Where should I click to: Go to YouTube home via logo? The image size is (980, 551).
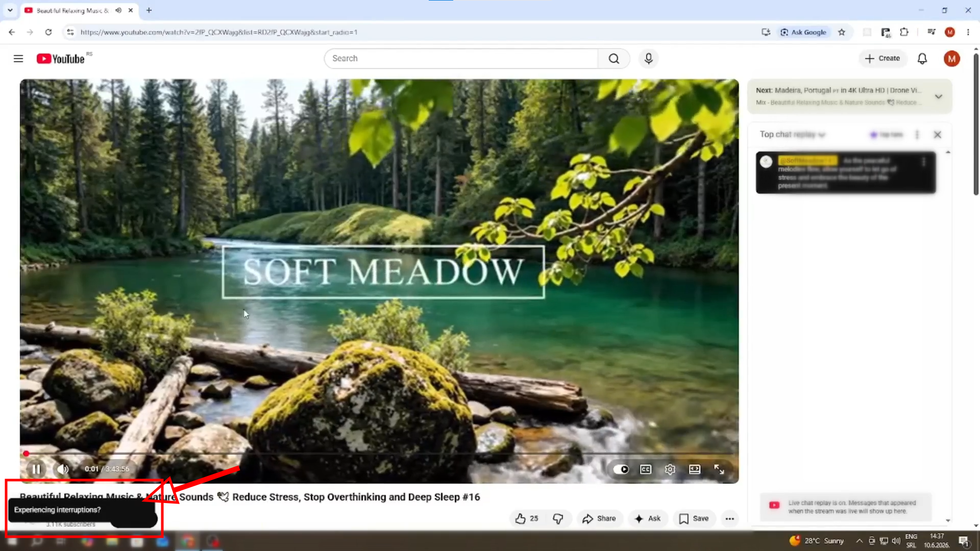point(61,59)
